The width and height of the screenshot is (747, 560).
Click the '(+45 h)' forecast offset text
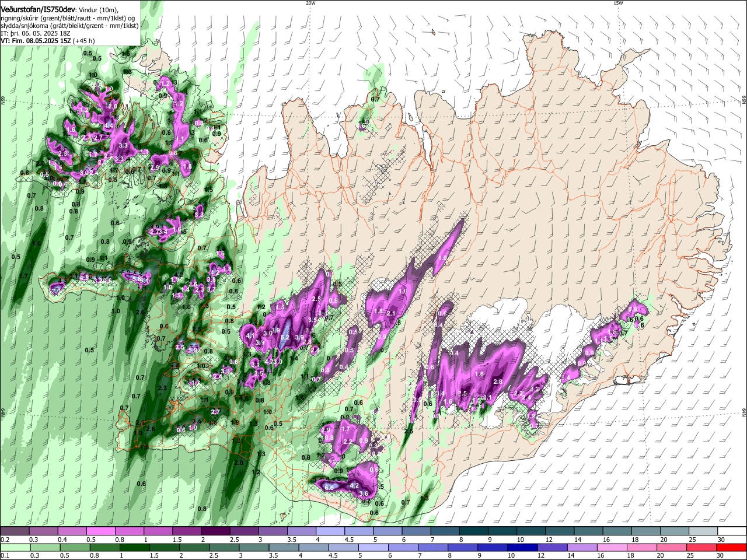pos(84,41)
